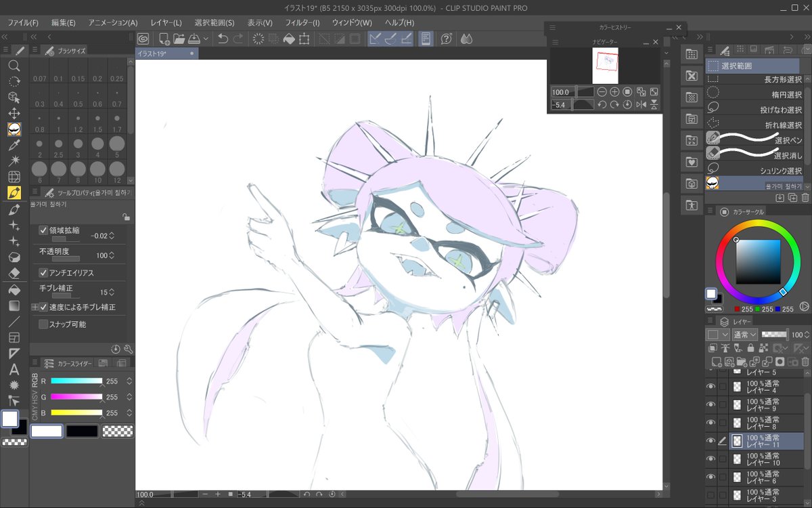Choose the 長方形選択 sub tool

[x=754, y=80]
